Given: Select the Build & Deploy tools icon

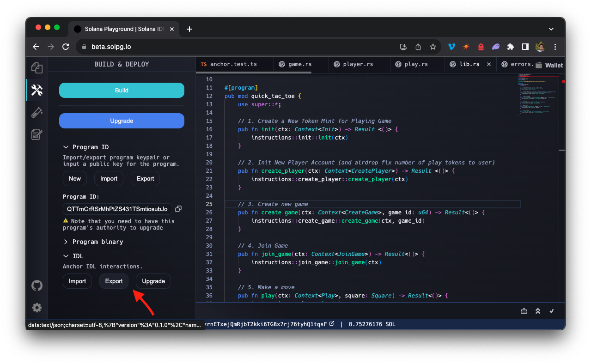Looking at the screenshot, I should click(x=37, y=90).
